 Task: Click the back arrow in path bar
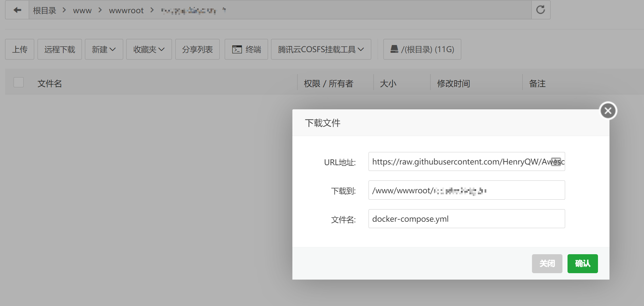[x=17, y=10]
